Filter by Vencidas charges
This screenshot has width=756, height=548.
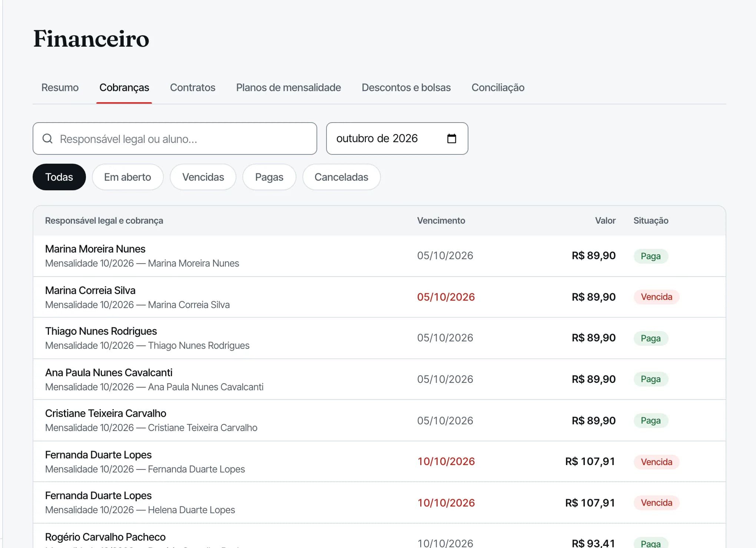203,177
